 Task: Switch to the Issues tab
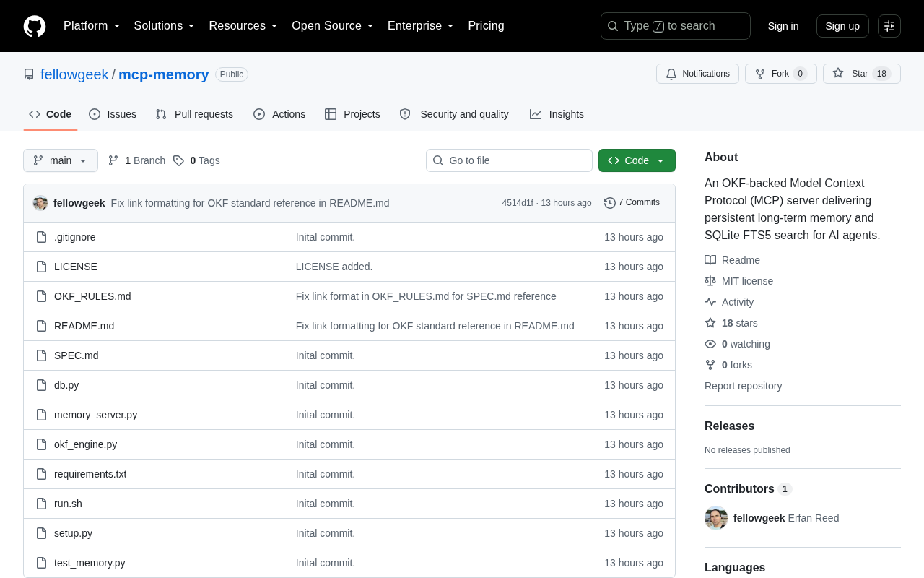pos(113,114)
